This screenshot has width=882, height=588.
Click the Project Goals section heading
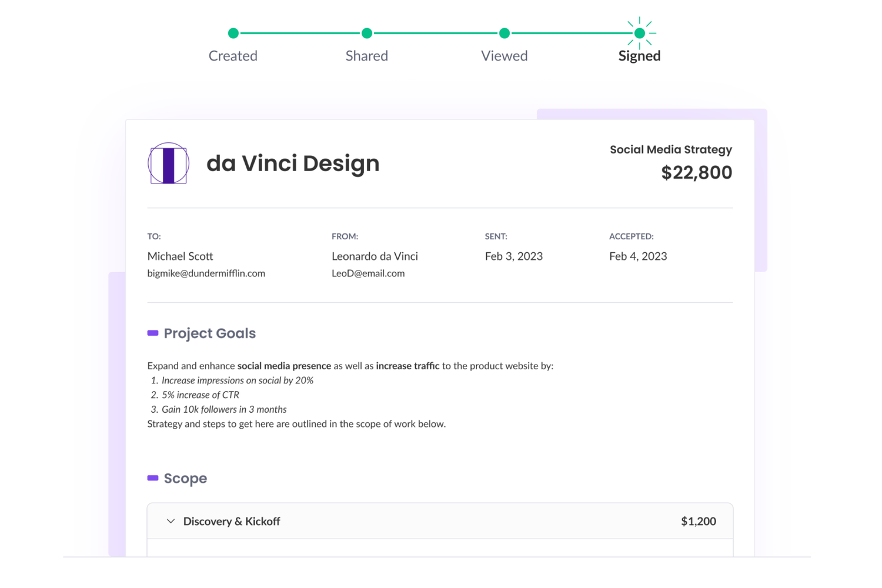click(209, 333)
